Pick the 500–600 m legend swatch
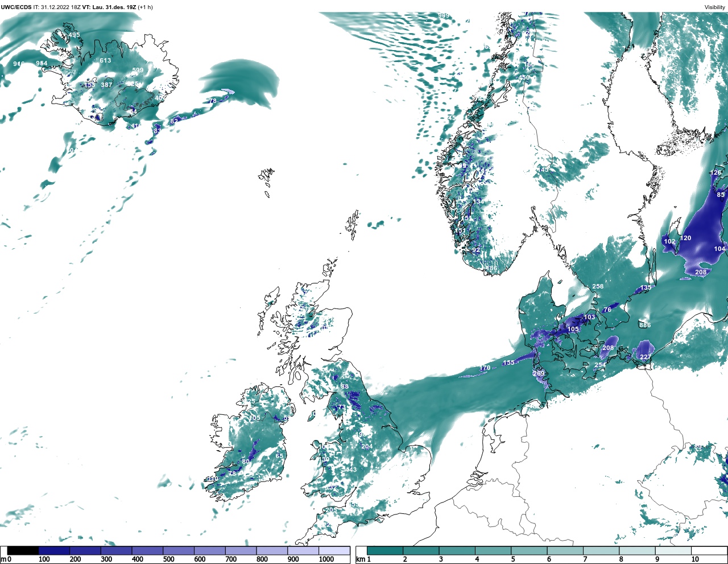 coord(179,550)
